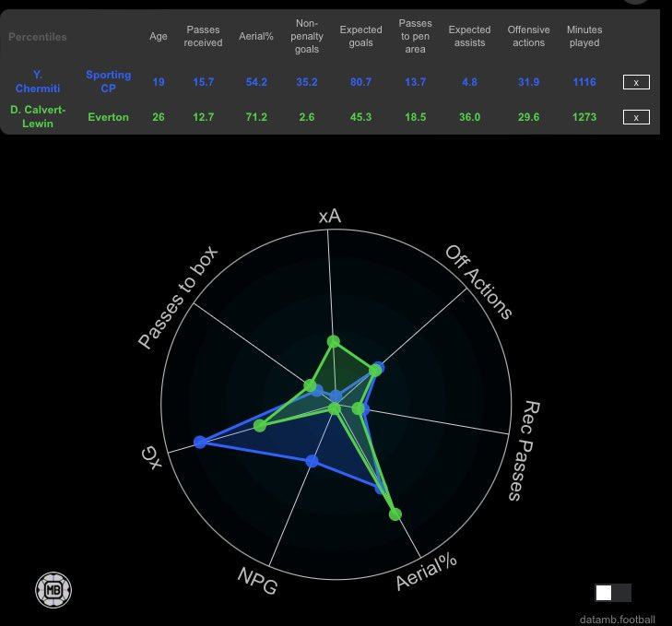Image resolution: width=672 pixels, height=626 pixels.
Task: Click the blue NPG data point
Action: click(312, 461)
